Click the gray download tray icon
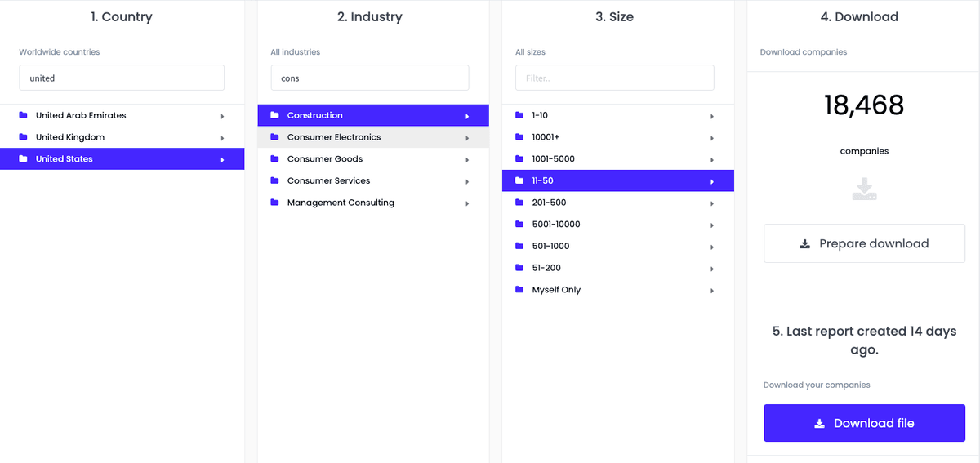The width and height of the screenshot is (980, 463). (x=864, y=189)
